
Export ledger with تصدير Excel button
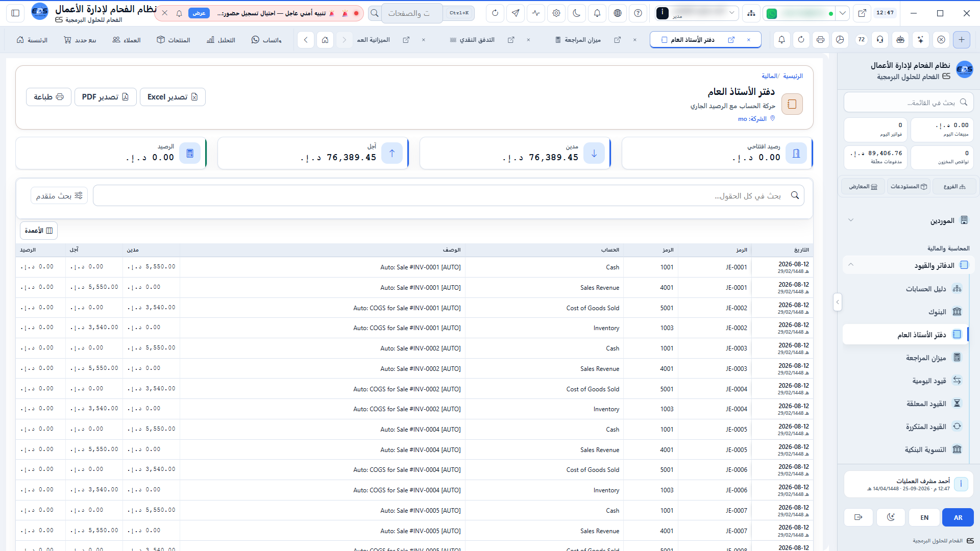click(x=173, y=97)
